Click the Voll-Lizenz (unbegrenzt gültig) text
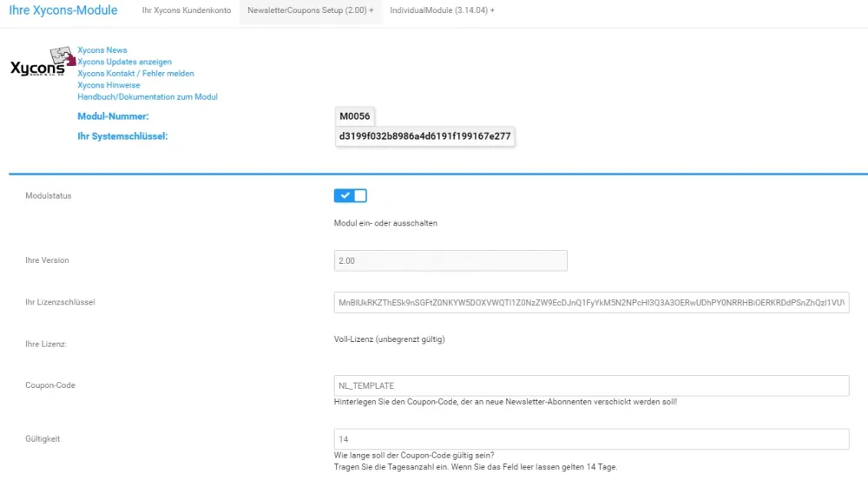The width and height of the screenshot is (868, 480). (x=389, y=339)
